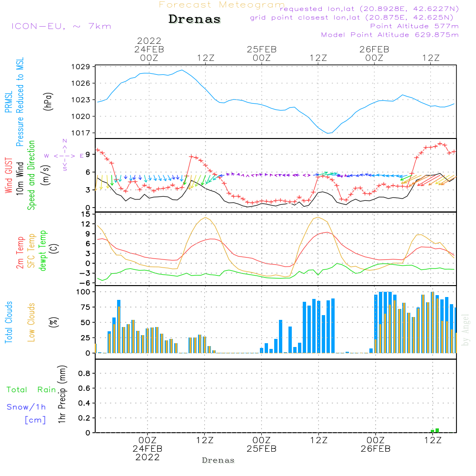
Task: Select the "(C)" temperature unit label
Action: (54, 249)
